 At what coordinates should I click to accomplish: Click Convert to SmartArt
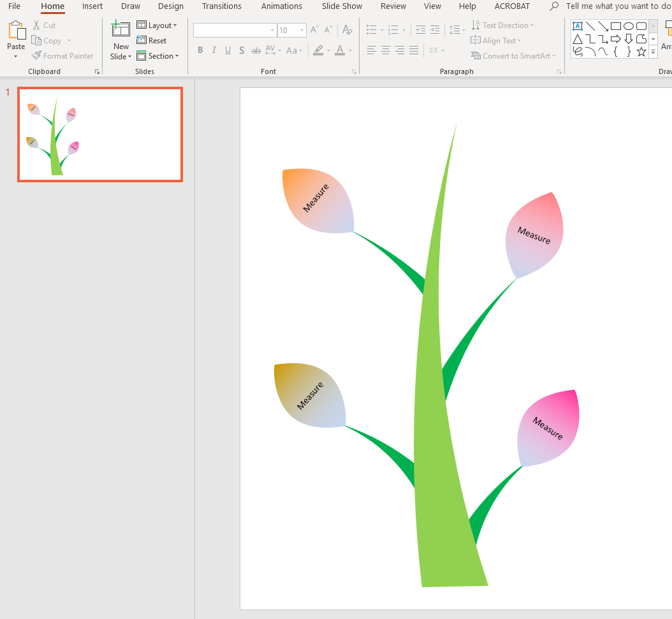coord(513,56)
